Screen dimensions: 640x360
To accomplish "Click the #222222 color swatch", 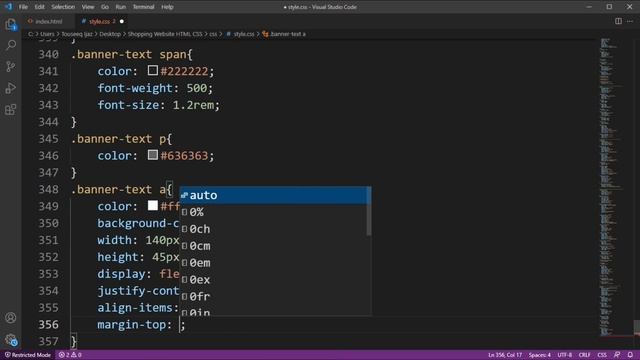I will click(153, 71).
